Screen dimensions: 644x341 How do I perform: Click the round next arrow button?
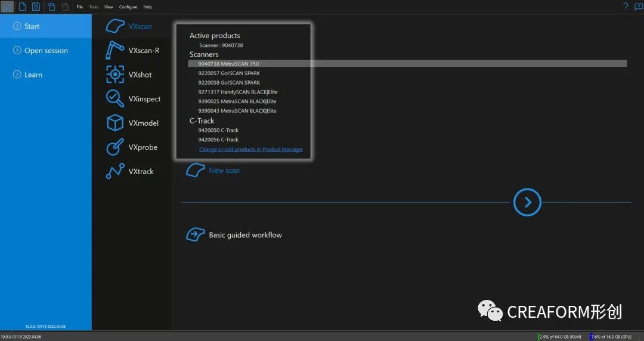click(527, 202)
